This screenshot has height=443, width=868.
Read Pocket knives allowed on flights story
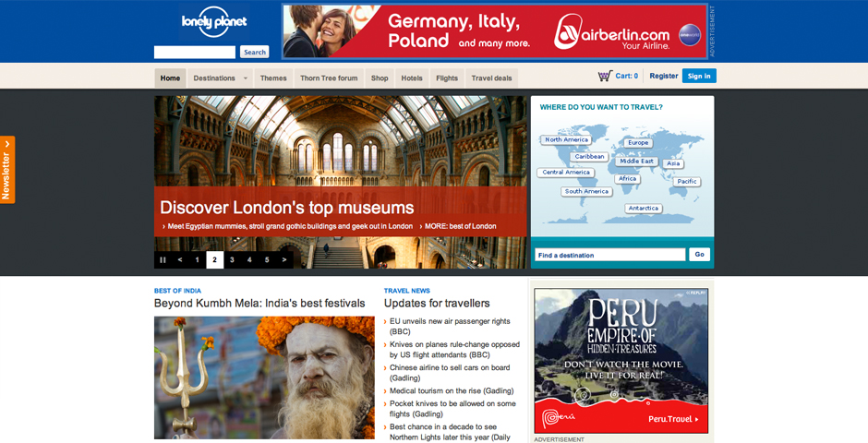[x=452, y=409]
